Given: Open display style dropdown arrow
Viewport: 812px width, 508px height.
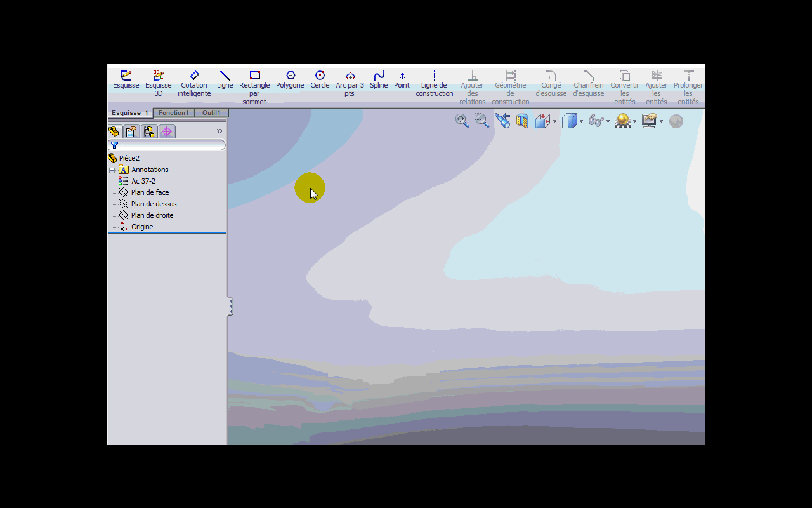Looking at the screenshot, I should 582,121.
